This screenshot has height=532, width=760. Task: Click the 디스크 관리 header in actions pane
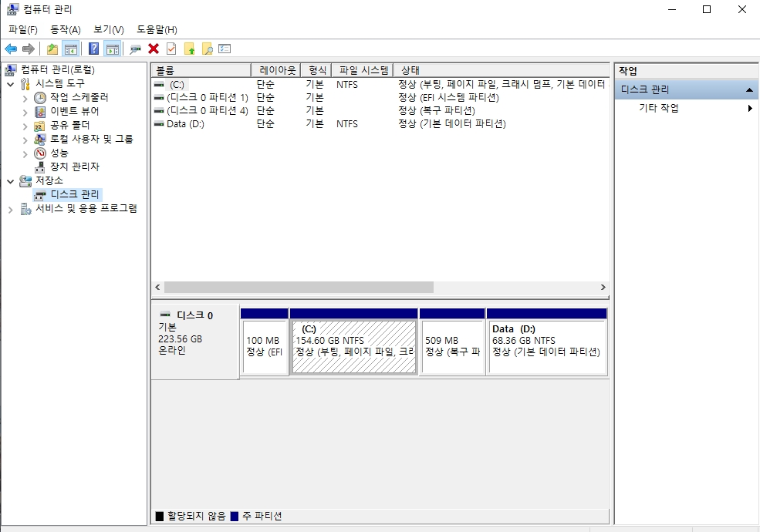(687, 89)
